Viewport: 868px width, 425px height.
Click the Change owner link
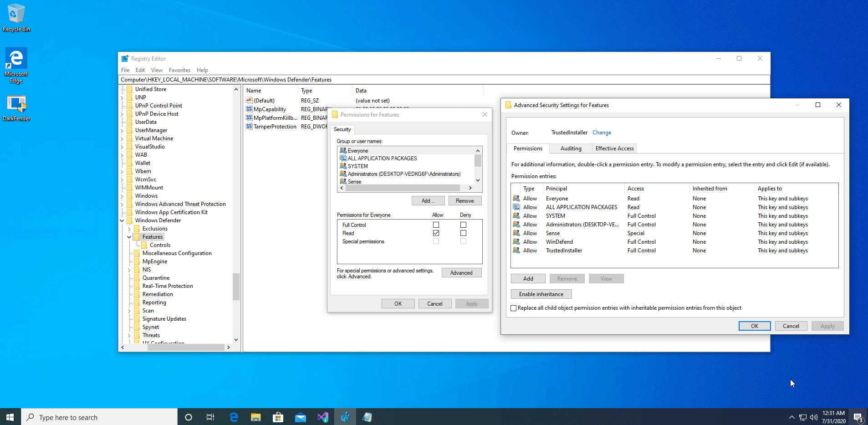pos(602,133)
